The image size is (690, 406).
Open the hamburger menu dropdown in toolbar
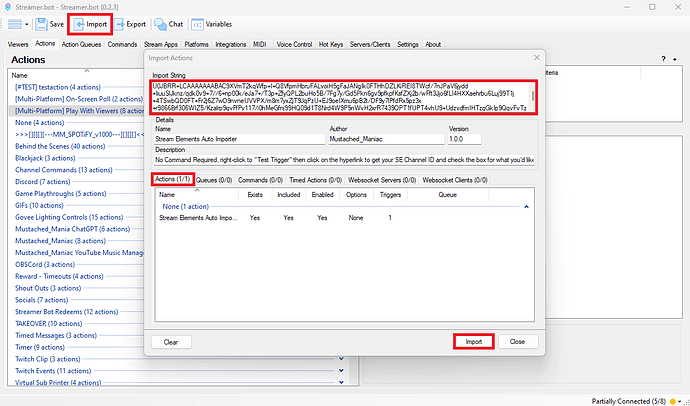pyautogui.click(x=16, y=23)
